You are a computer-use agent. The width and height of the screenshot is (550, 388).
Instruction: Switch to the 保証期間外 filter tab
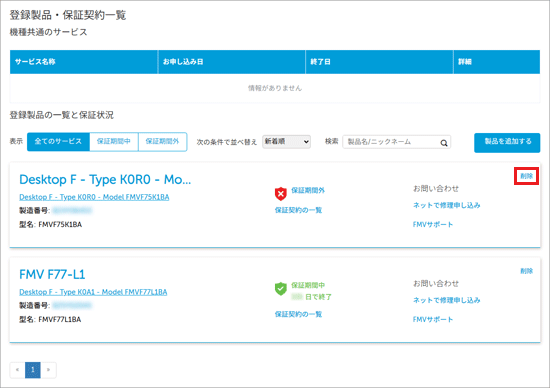[x=162, y=141]
